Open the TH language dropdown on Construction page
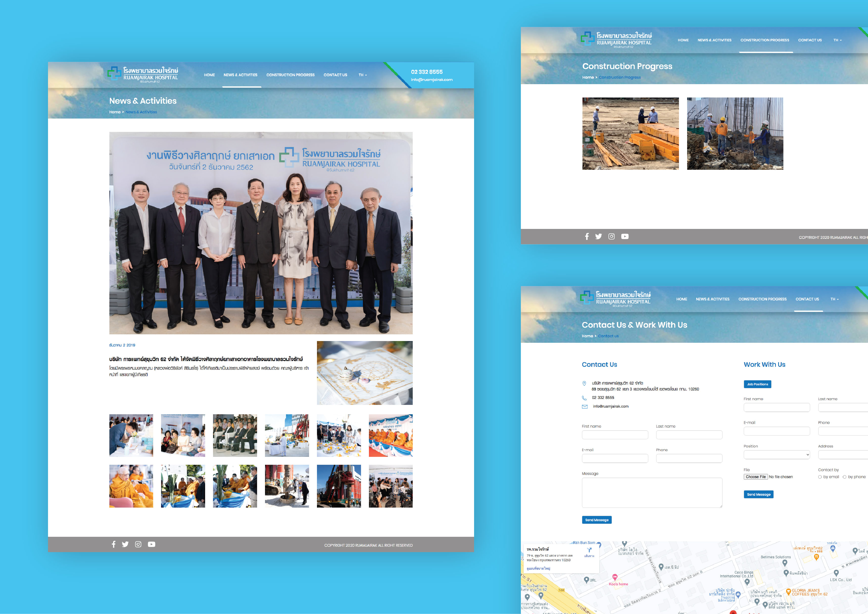This screenshot has width=868, height=614. (x=837, y=40)
